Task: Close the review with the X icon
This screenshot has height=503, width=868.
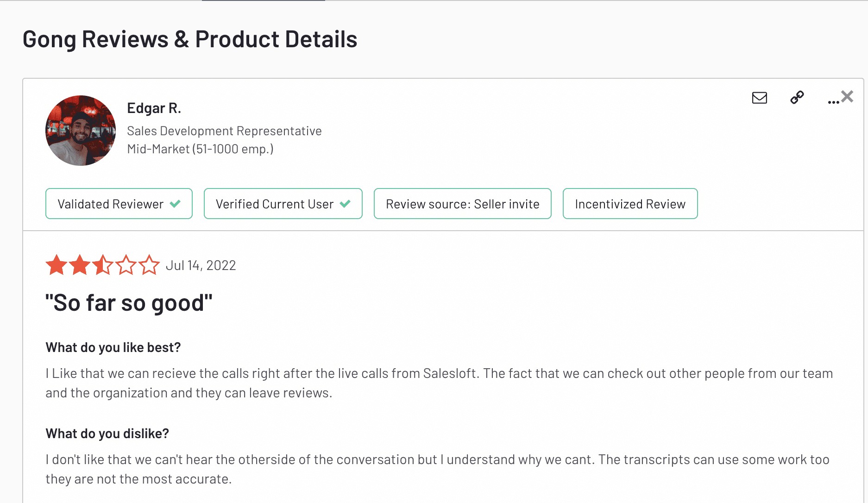Action: [x=847, y=96]
